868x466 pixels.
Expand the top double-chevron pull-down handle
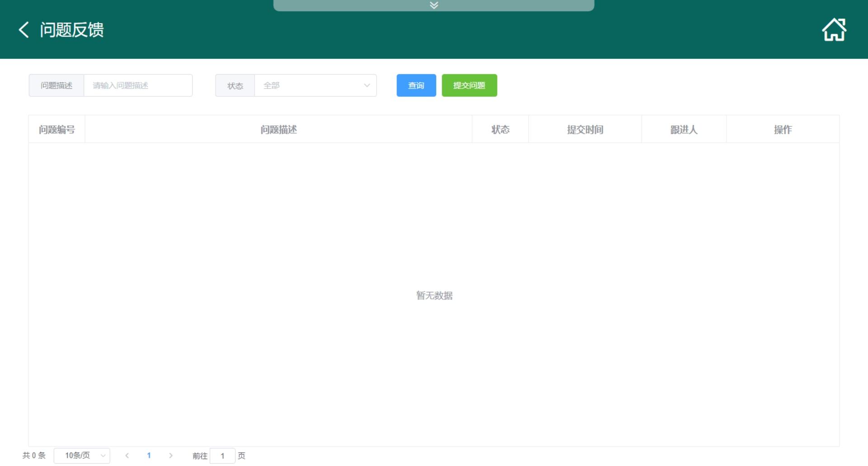pos(434,5)
